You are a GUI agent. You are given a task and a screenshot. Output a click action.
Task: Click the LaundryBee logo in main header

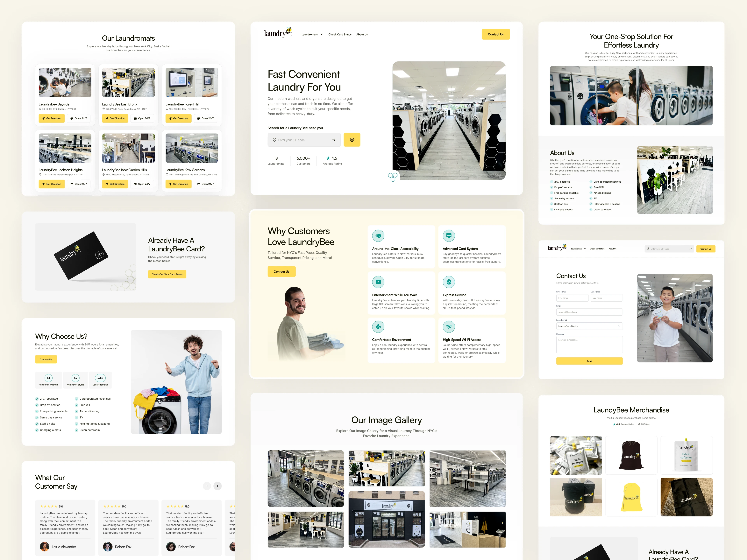coord(278,33)
